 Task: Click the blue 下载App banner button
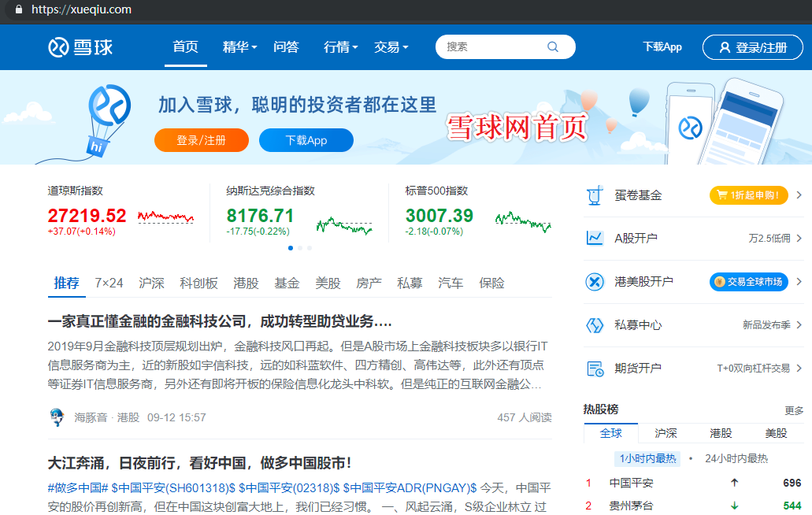point(306,140)
